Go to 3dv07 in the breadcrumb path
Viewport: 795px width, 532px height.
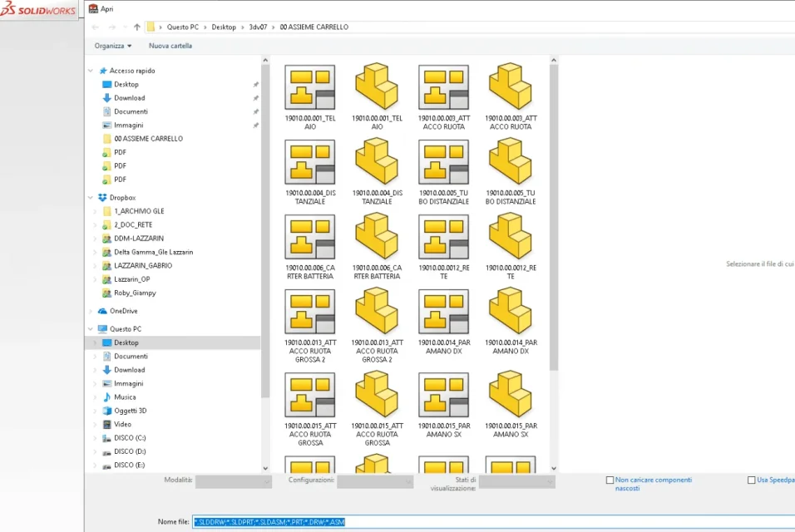[258, 27]
